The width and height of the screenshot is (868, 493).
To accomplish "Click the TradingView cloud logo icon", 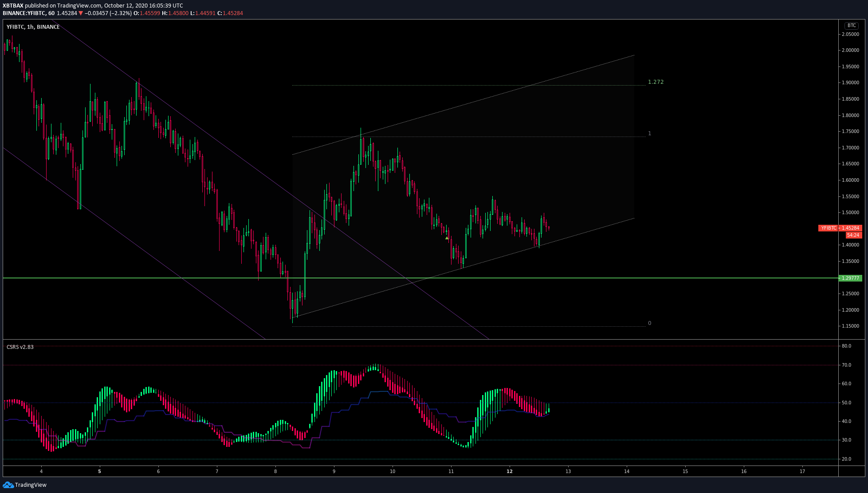I will pyautogui.click(x=8, y=485).
